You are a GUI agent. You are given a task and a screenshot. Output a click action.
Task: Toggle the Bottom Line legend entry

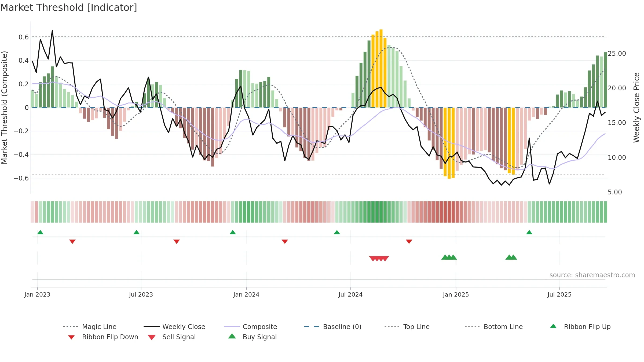click(x=494, y=327)
